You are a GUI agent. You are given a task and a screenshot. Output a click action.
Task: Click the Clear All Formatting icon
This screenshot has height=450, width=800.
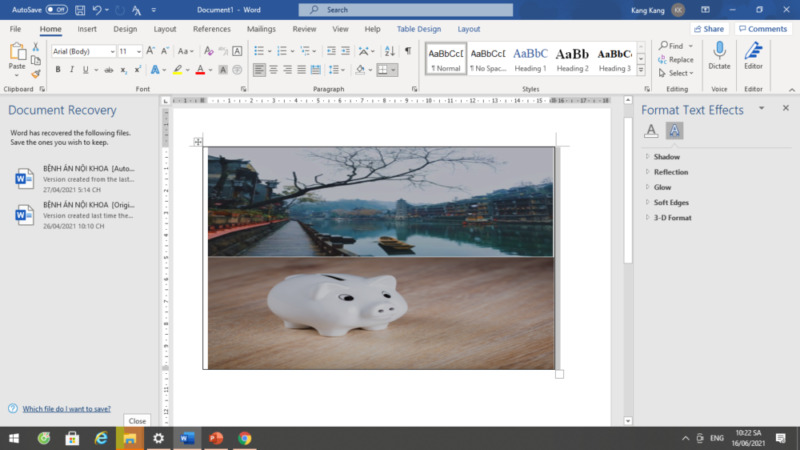pyautogui.click(x=209, y=51)
